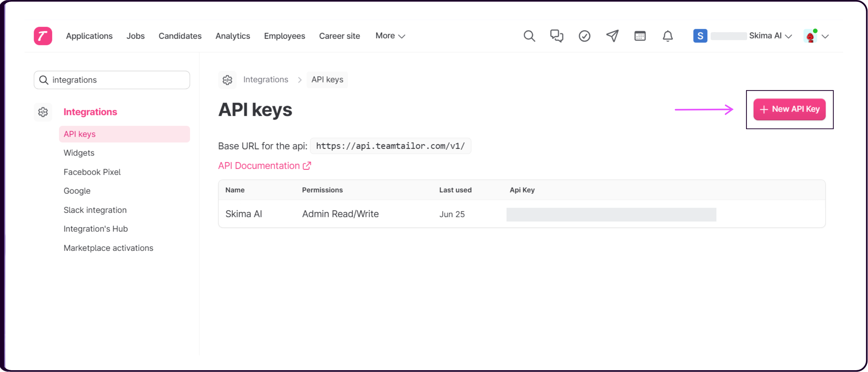Open the conversations chat bubble icon
Image resolution: width=868 pixels, height=372 pixels.
(x=557, y=36)
